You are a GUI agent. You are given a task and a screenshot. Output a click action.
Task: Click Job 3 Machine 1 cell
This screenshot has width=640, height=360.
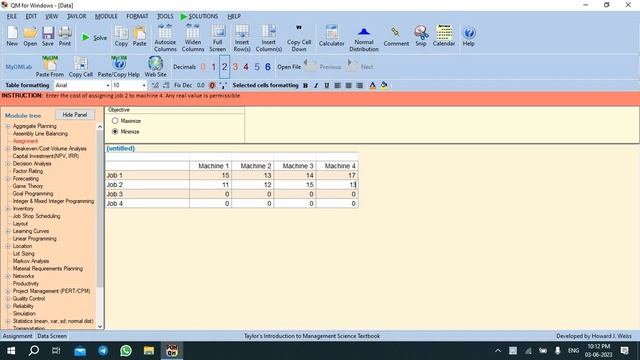pos(210,194)
